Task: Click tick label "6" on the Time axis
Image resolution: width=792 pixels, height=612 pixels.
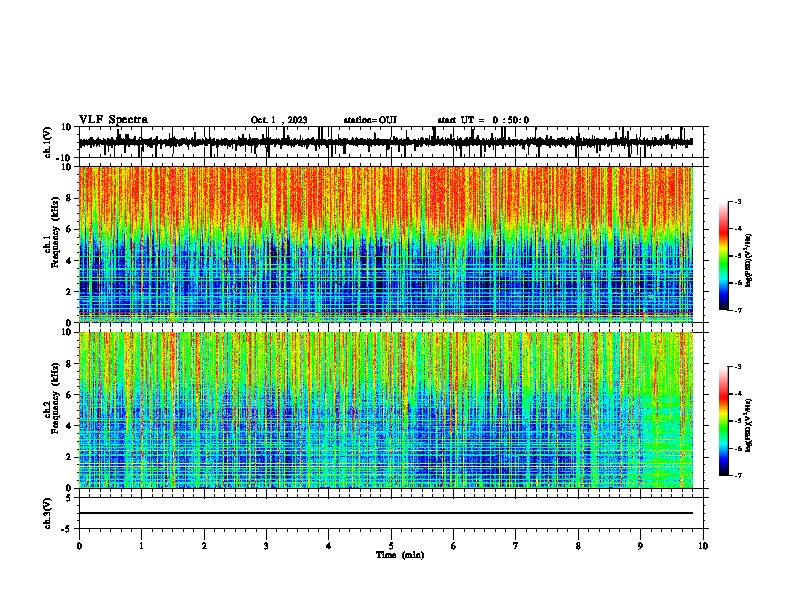Action: (454, 546)
